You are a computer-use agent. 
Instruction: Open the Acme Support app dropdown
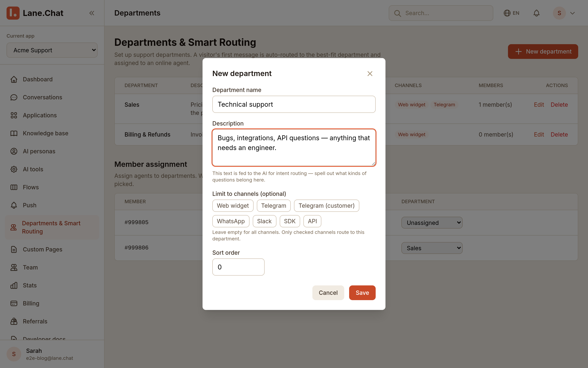pos(52,50)
